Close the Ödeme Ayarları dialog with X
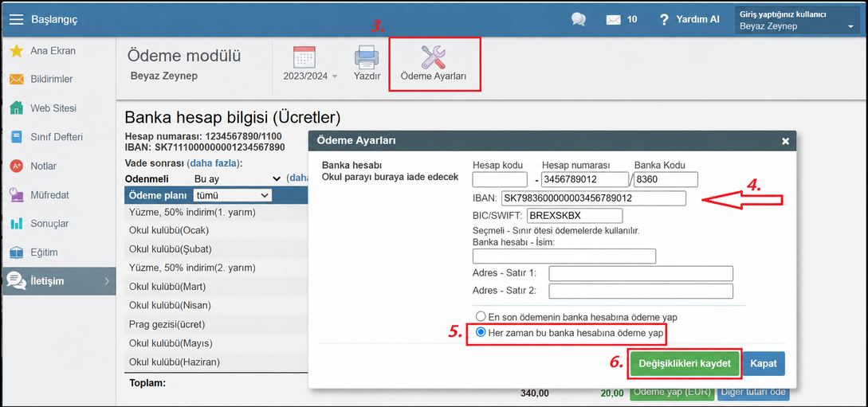This screenshot has height=407, width=868. 785,142
